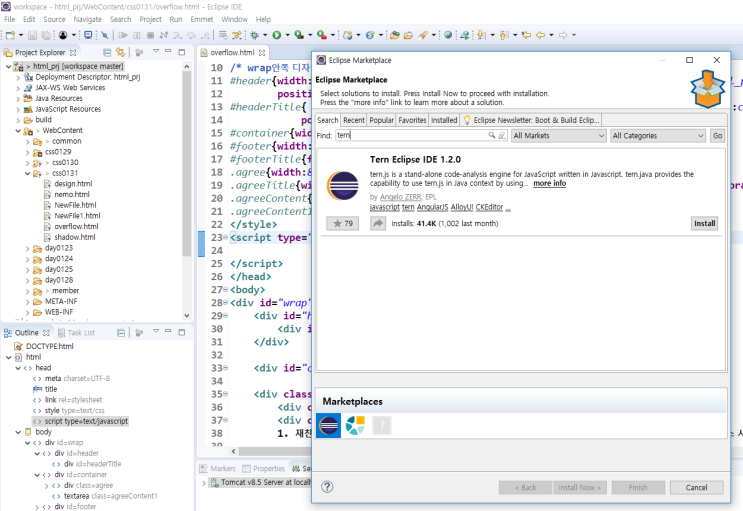This screenshot has height=511, width=743.
Task: Select the second marketplace catalog icon
Action: [355, 425]
